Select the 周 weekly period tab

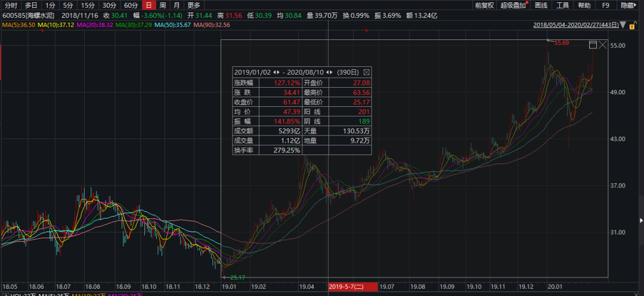click(x=162, y=5)
